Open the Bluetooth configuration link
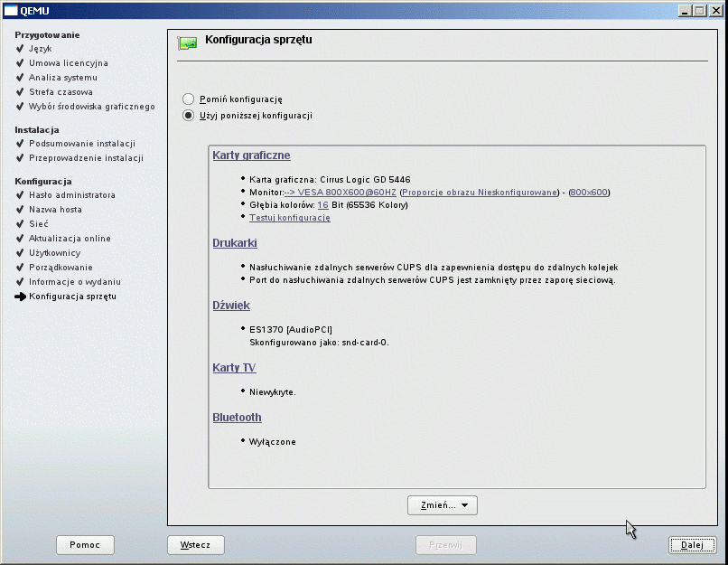728x565 pixels. pyautogui.click(x=237, y=418)
